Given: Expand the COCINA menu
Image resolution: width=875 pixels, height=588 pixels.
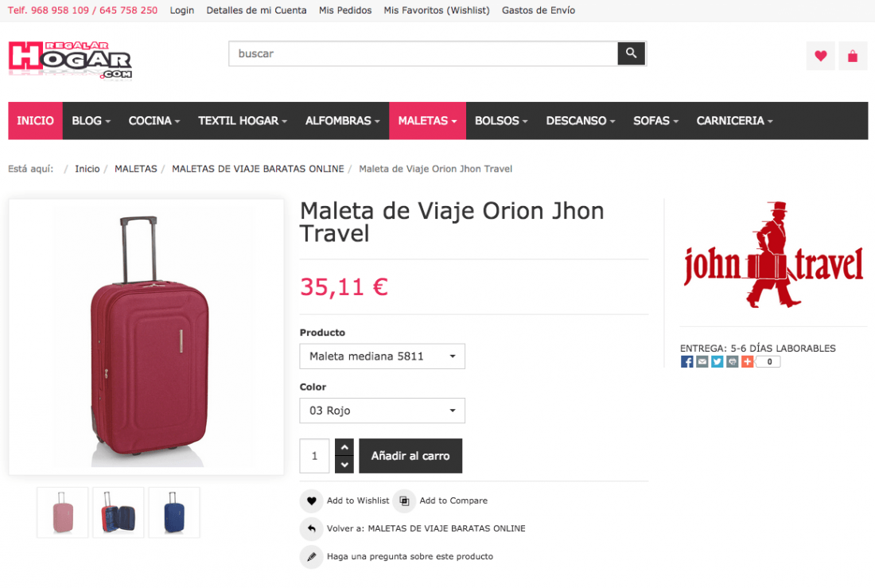Looking at the screenshot, I should (154, 121).
